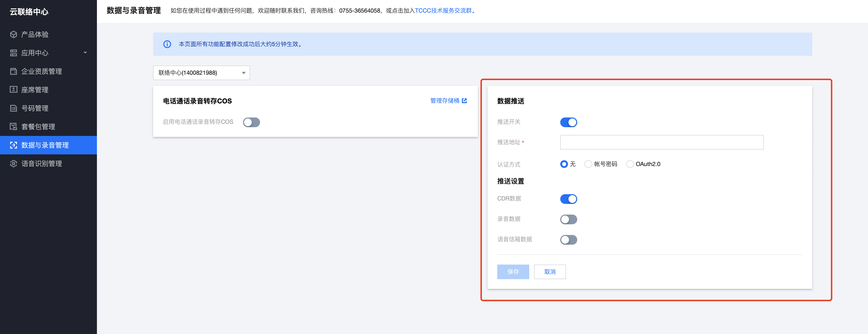Open the 联络中心(1400821988) dropdown
This screenshot has height=334, width=868.
click(202, 73)
